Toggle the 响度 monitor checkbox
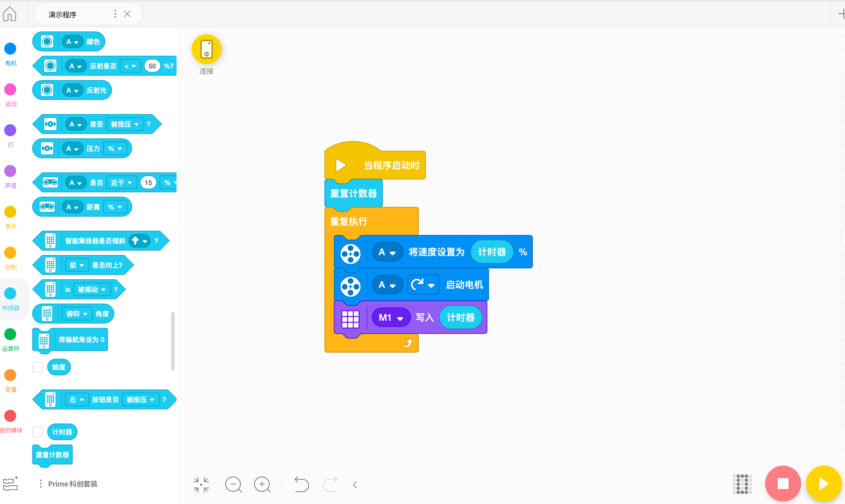This screenshot has height=504, width=845. click(38, 367)
